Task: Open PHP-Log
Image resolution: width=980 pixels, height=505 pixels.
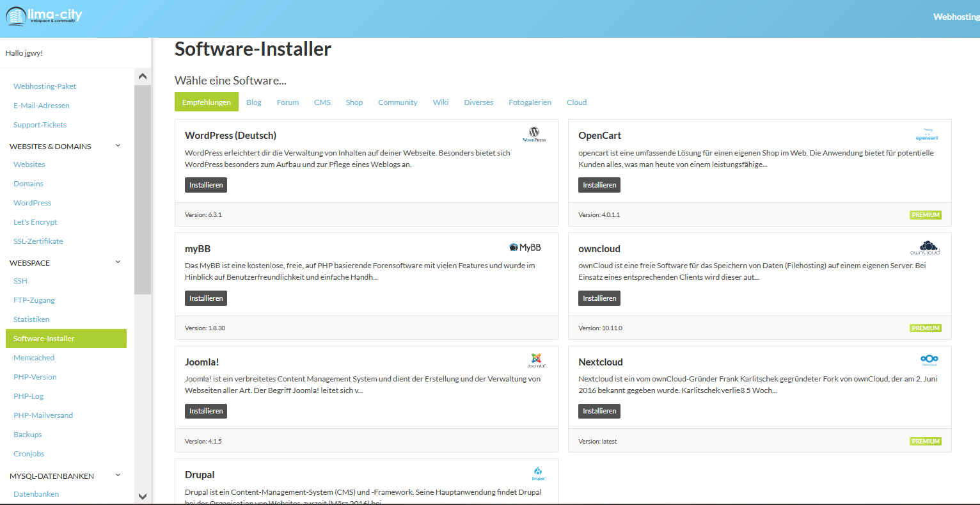Action: (29, 396)
